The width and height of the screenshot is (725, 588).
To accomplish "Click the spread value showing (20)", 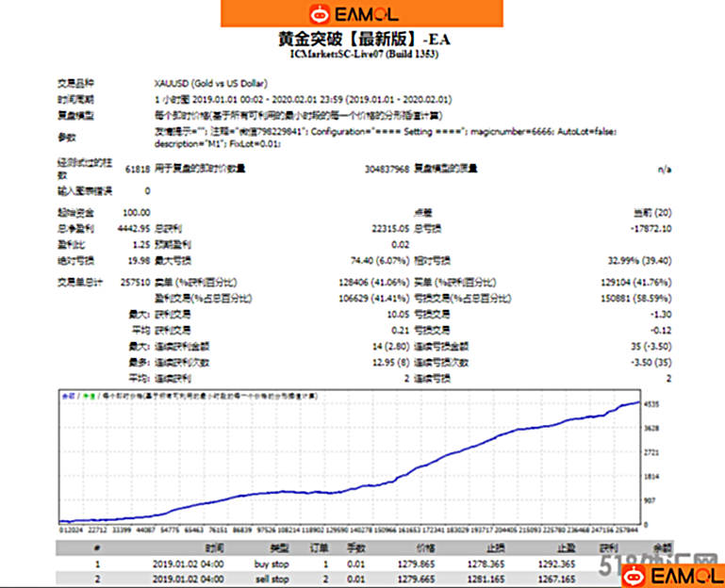I will pyautogui.click(x=652, y=213).
